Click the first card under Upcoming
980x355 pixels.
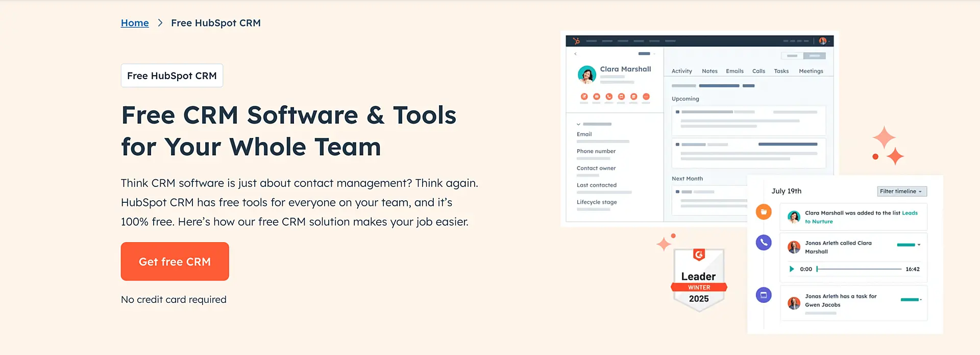pyautogui.click(x=749, y=120)
